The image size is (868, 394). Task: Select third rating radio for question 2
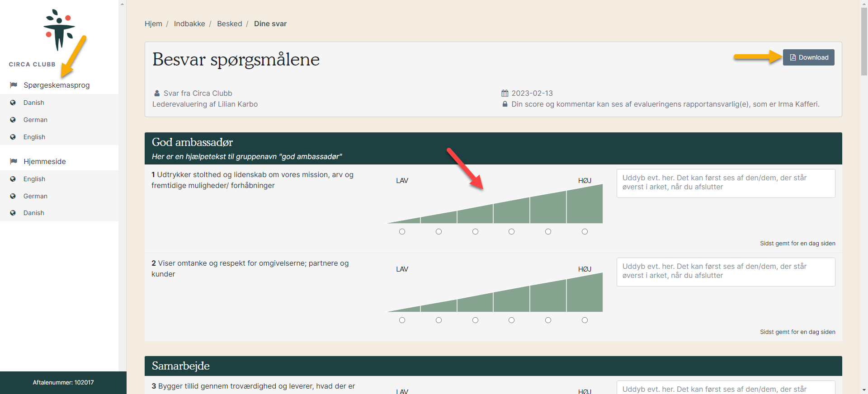tap(475, 320)
